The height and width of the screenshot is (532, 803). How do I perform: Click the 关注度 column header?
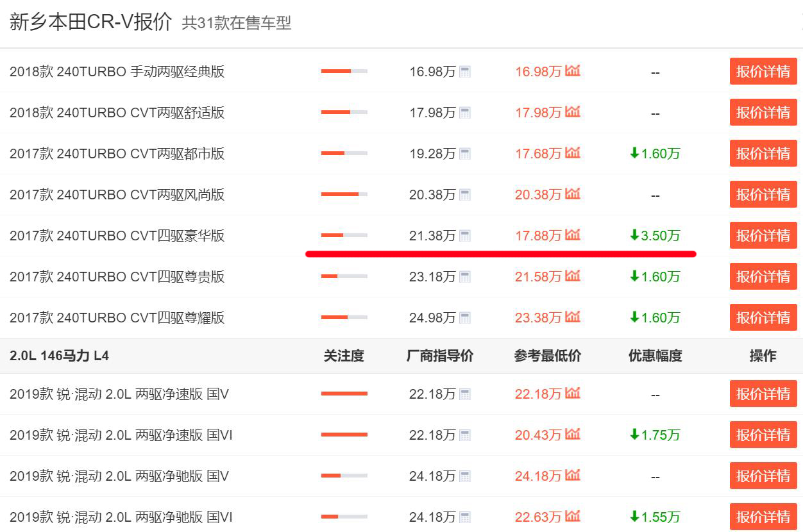[x=344, y=356]
